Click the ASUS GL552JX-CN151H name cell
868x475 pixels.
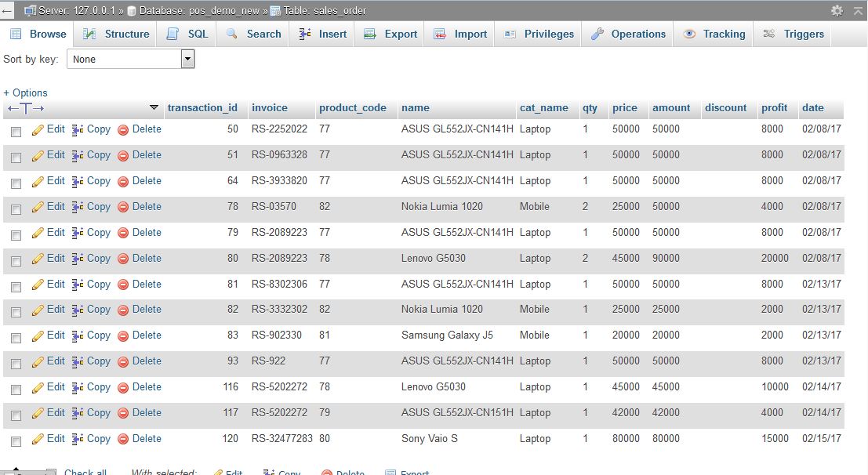pos(457,412)
